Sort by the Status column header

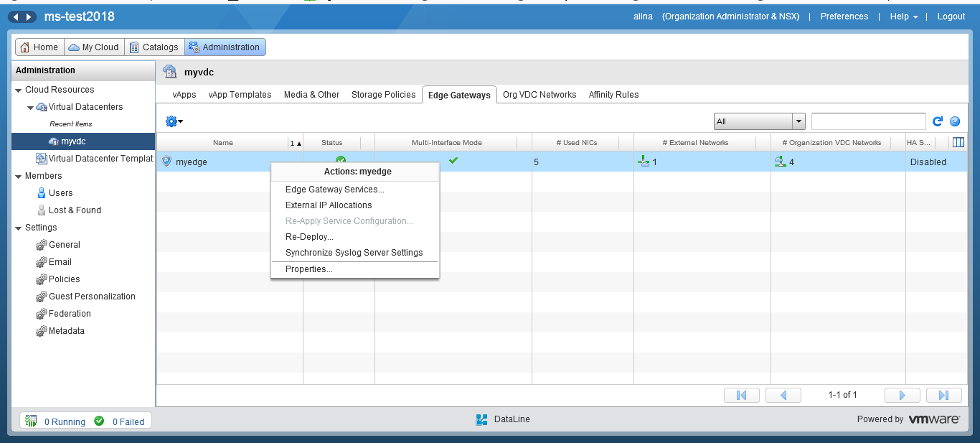coord(332,142)
